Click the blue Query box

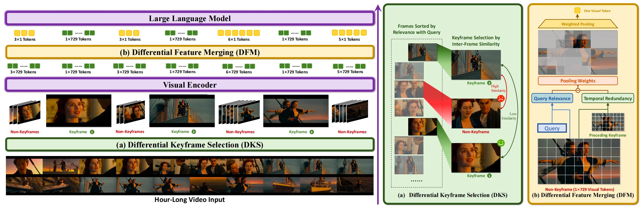pos(552,128)
